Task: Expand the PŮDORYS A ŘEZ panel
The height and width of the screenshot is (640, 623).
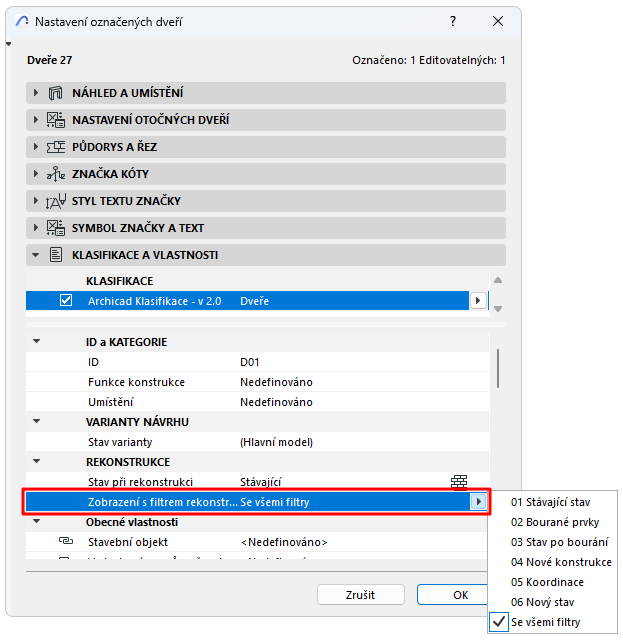Action: [36, 147]
